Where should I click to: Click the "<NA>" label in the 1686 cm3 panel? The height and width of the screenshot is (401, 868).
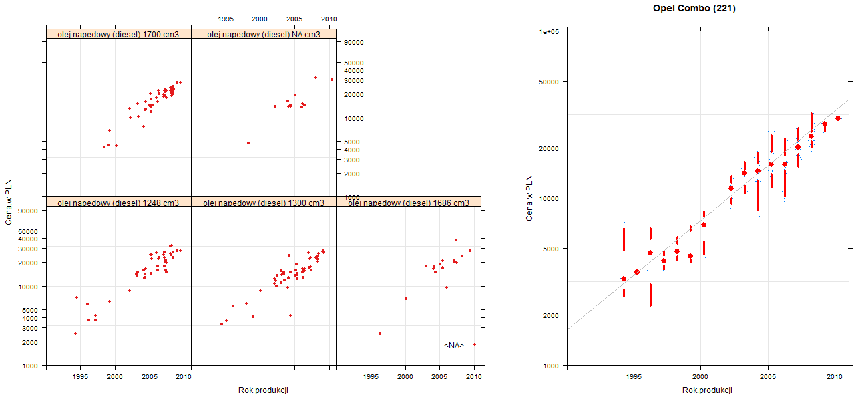point(454,345)
